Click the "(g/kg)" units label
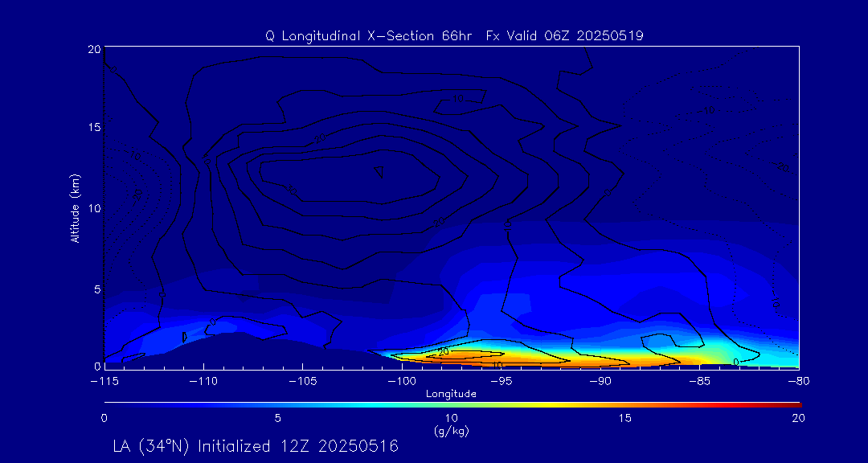 pos(451,432)
